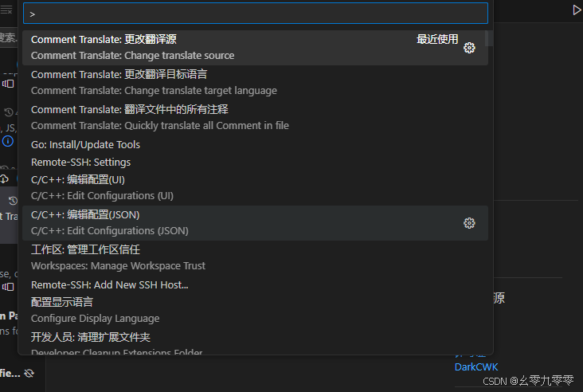Choose C/C++: Edit Configurations (UI) command
Viewport: 583px width, 392px height.
pyautogui.click(x=255, y=188)
